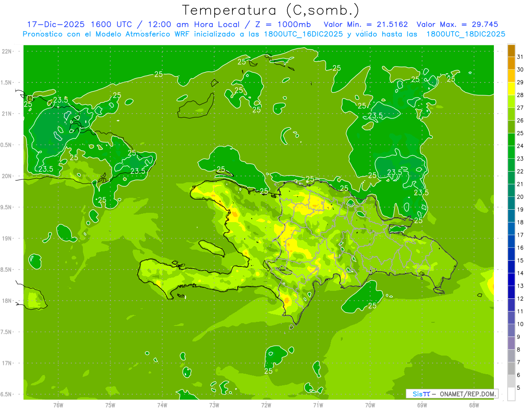Image resolution: width=532 pixels, height=411 pixels.
Task: Click the 'SisTT - ONAMET/REP.DOM.' logo box
Action: click(x=452, y=394)
